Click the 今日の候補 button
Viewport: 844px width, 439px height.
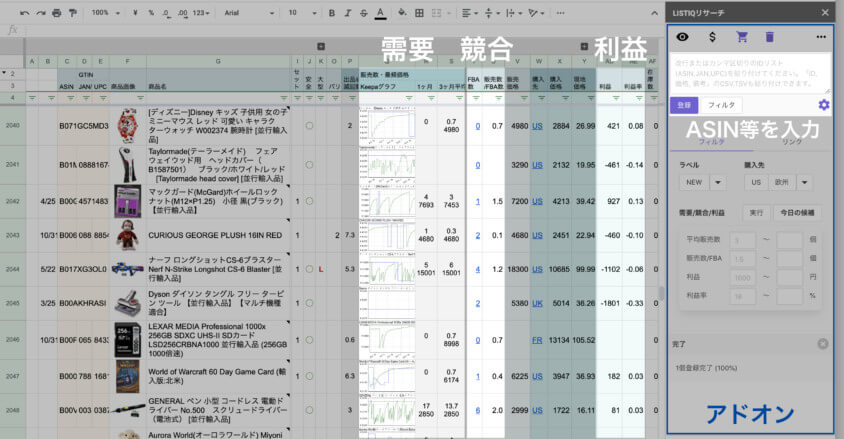click(x=797, y=213)
